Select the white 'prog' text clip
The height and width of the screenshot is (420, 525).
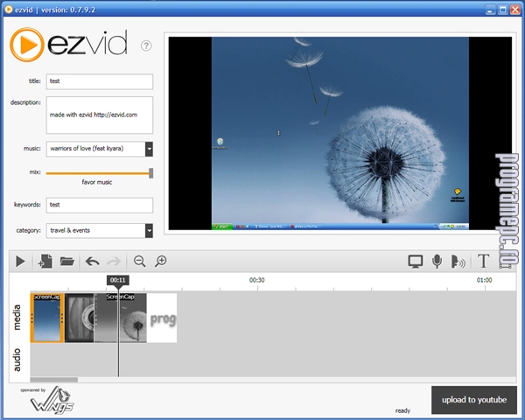[162, 318]
